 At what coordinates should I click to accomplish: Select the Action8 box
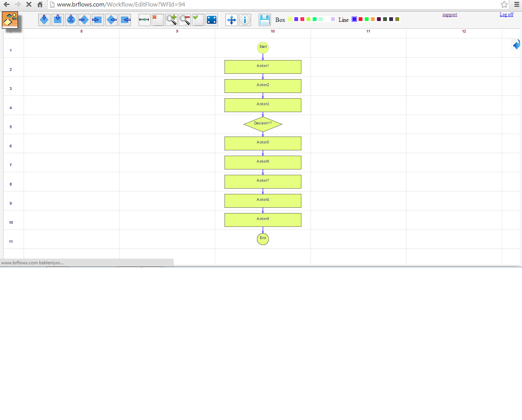pos(263,201)
